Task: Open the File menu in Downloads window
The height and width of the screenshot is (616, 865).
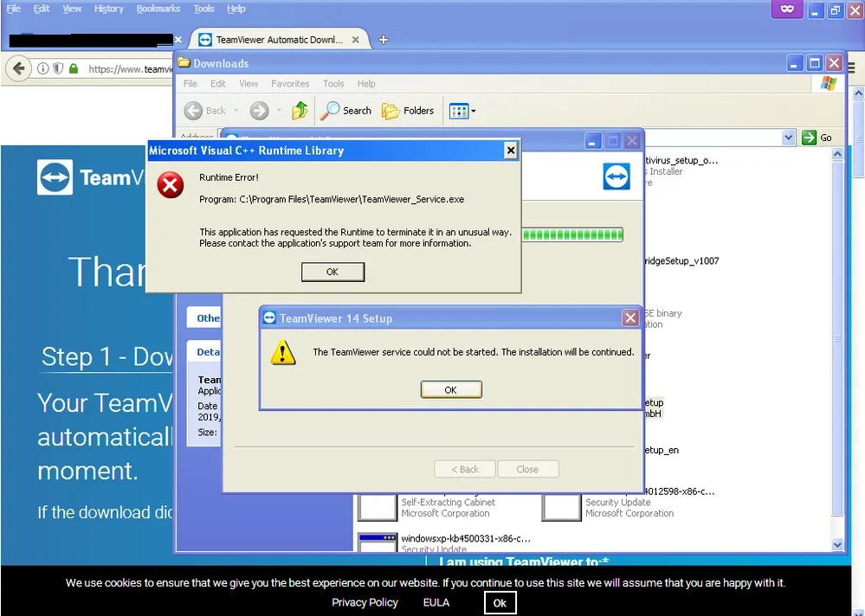Action: click(x=190, y=84)
